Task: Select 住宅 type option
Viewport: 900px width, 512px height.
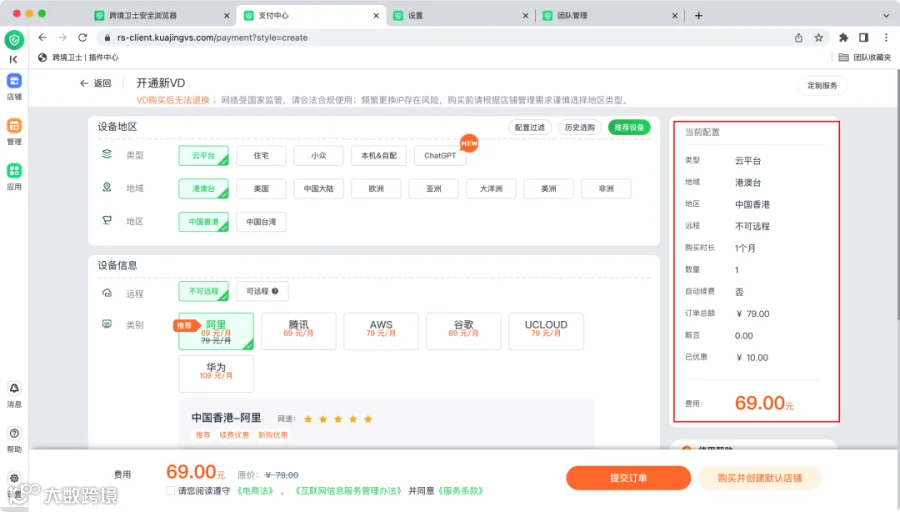Action: (261, 156)
